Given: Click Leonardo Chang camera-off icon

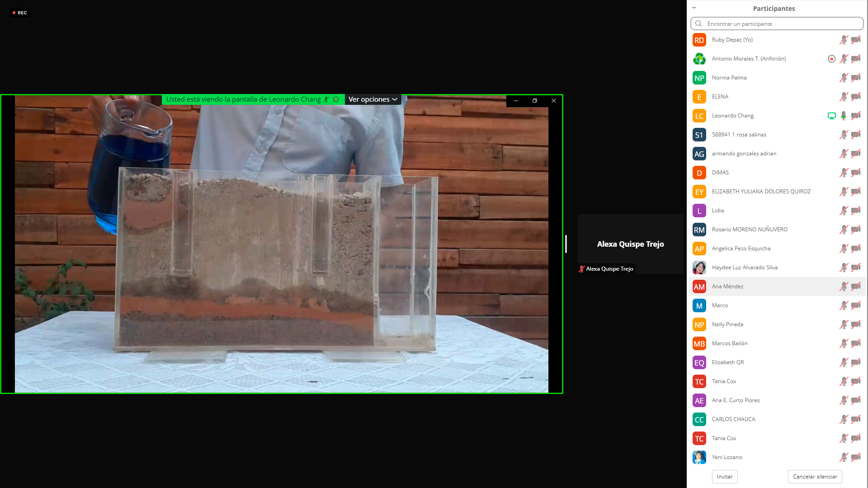Looking at the screenshot, I should [x=856, y=116].
